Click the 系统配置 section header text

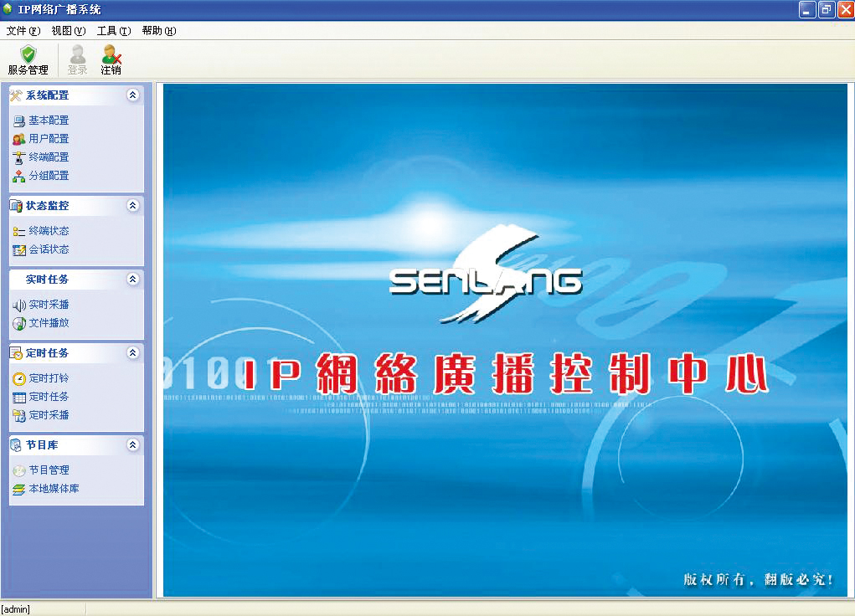48,95
